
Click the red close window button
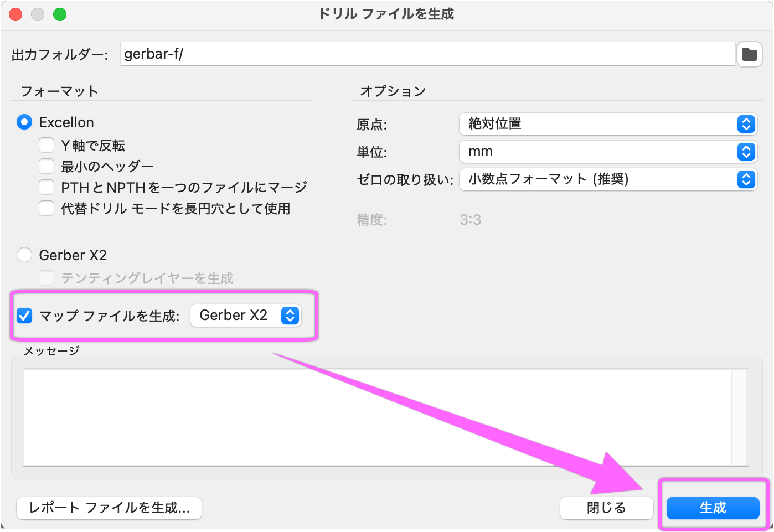click(16, 14)
